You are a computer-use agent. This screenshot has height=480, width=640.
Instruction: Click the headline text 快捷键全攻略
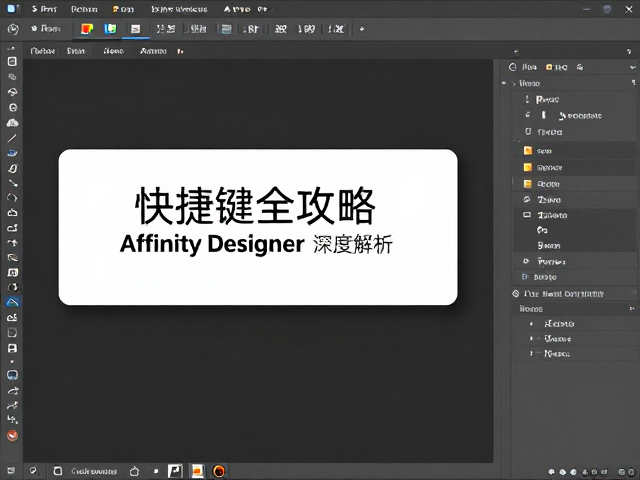pyautogui.click(x=256, y=206)
